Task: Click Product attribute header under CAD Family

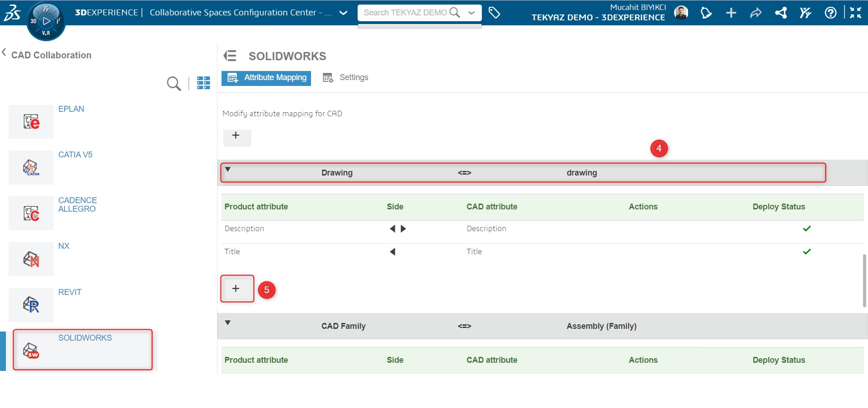Action: (256, 360)
